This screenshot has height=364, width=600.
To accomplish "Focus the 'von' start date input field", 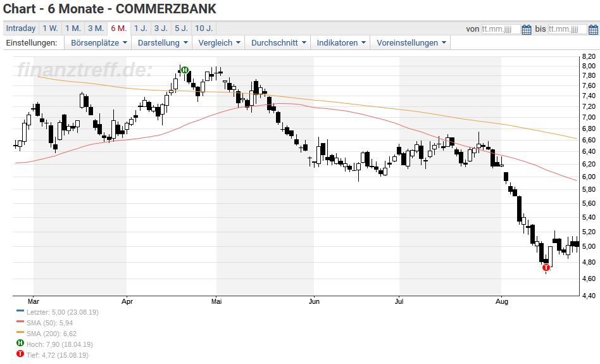I will (x=501, y=29).
